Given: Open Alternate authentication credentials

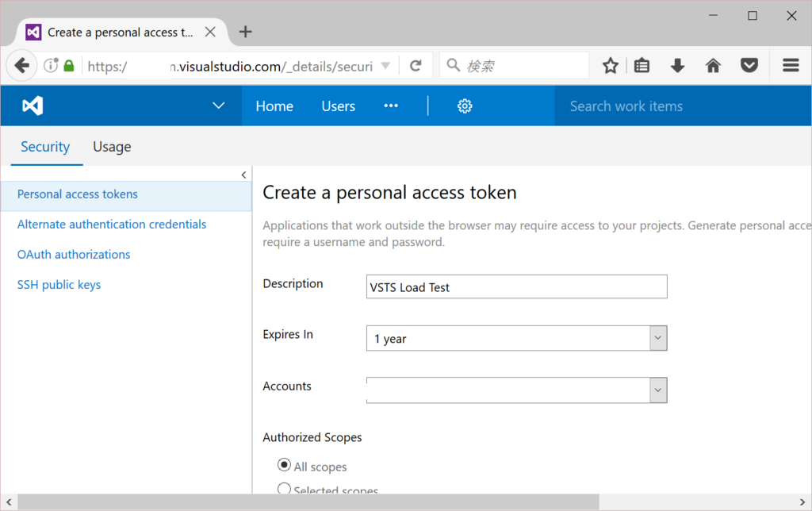Looking at the screenshot, I should click(x=112, y=225).
